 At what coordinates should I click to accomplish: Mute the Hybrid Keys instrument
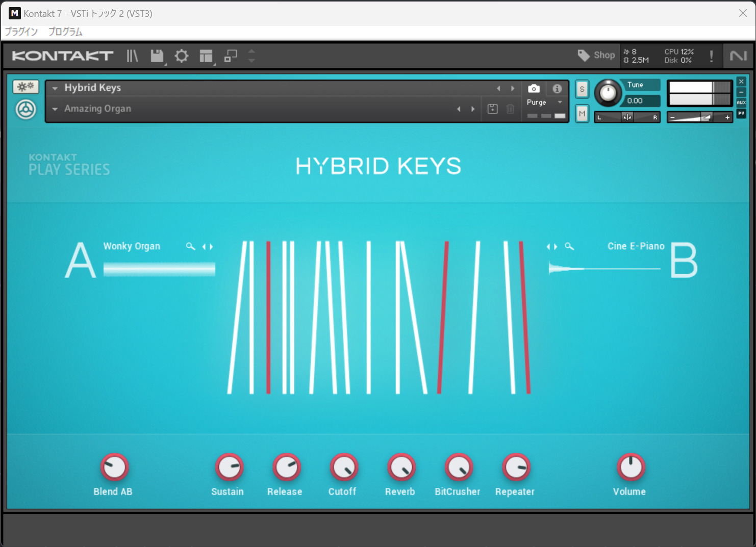582,113
